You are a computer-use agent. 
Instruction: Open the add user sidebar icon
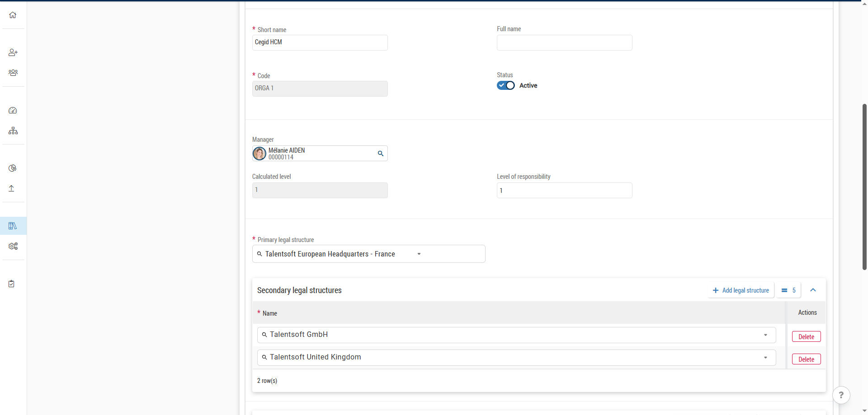click(x=13, y=52)
